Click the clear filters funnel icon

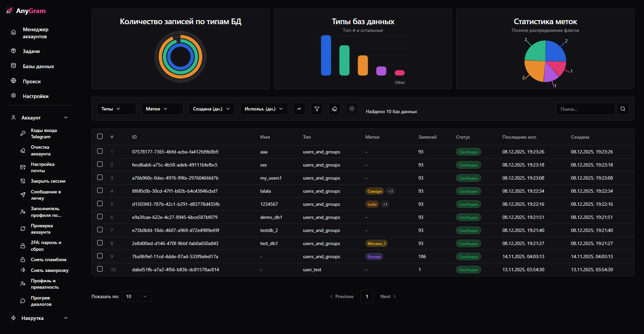tap(317, 109)
